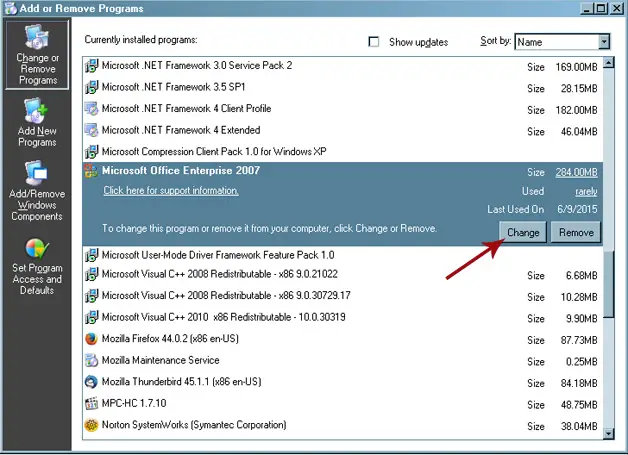Select Visual C++ 2010 x86 Redistributable entry
This screenshot has height=455, width=628.
point(343,318)
